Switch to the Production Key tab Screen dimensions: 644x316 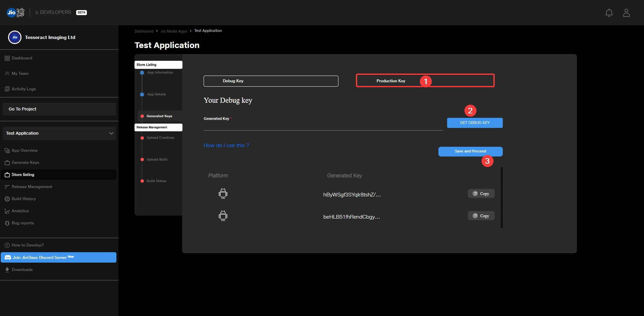pyautogui.click(x=391, y=81)
